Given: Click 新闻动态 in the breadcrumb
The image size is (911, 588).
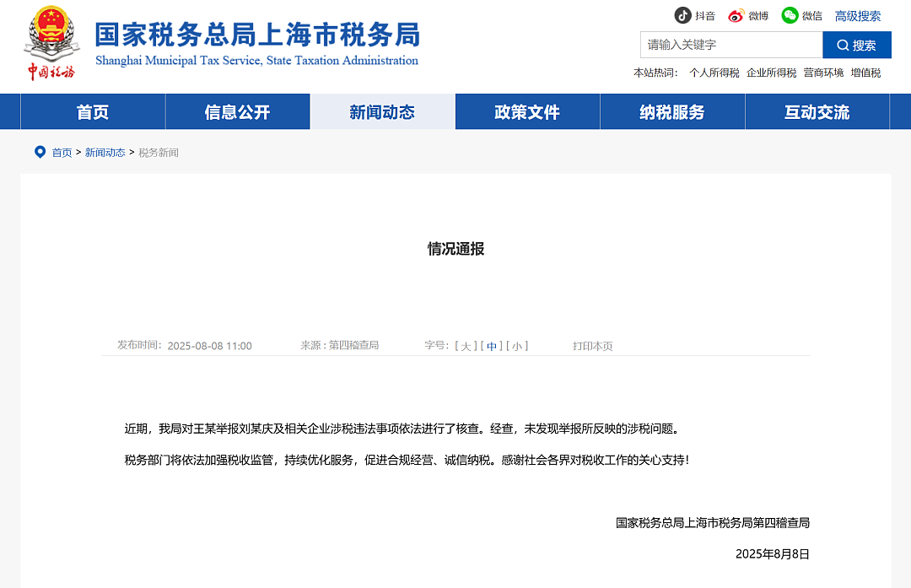Looking at the screenshot, I should coord(105,152).
